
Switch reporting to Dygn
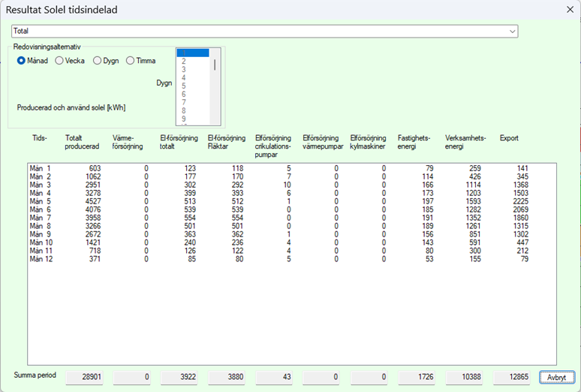click(x=97, y=61)
